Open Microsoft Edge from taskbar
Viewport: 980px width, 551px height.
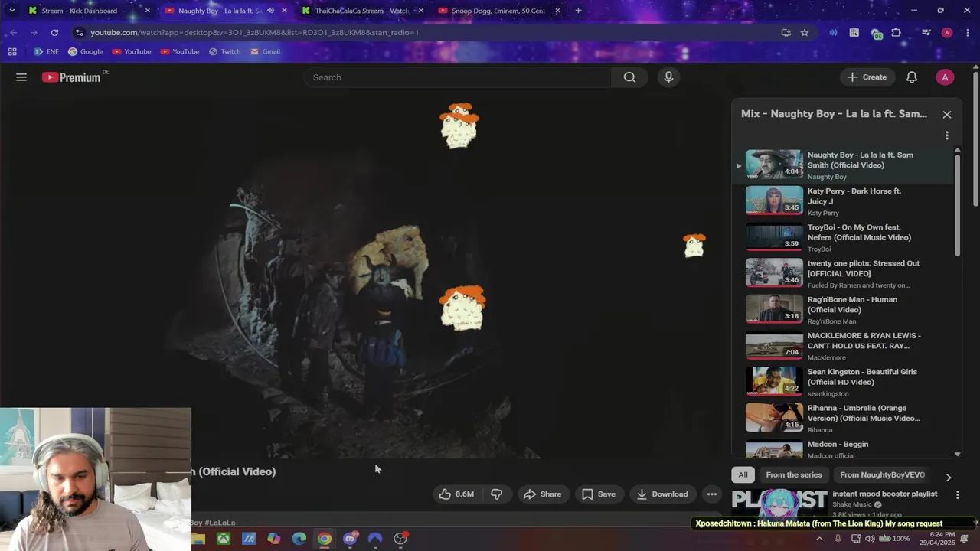(x=299, y=539)
